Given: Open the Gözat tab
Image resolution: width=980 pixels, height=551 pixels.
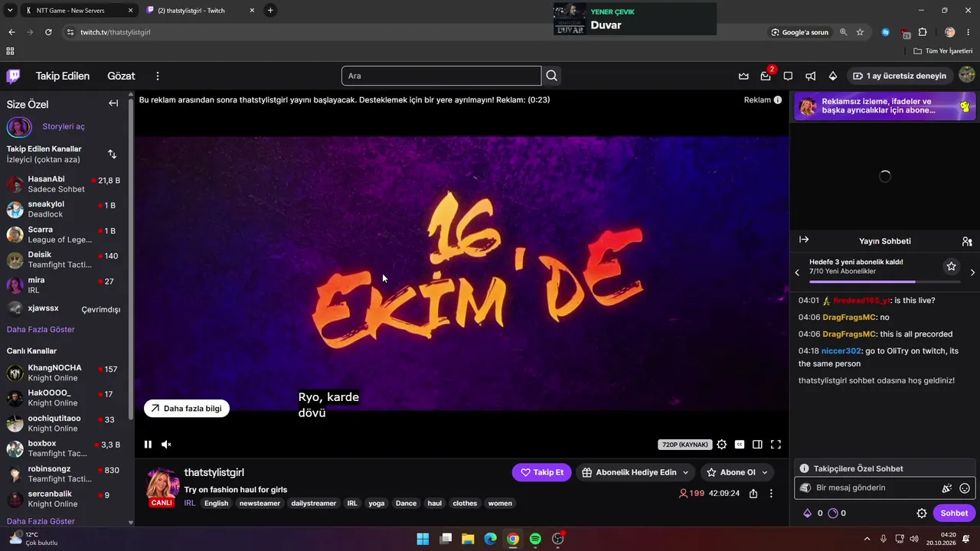Looking at the screenshot, I should coord(121,76).
